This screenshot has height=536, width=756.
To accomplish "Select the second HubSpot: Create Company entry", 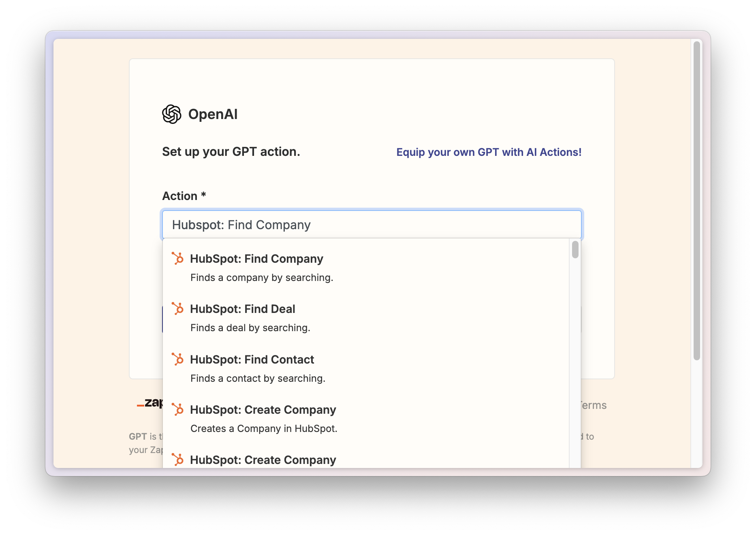I will click(x=263, y=460).
